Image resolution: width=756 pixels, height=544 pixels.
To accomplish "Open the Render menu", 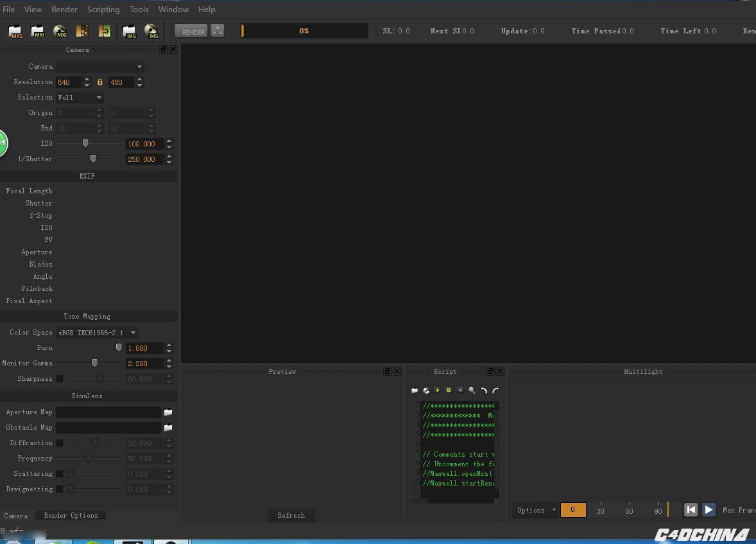I will click(x=64, y=9).
